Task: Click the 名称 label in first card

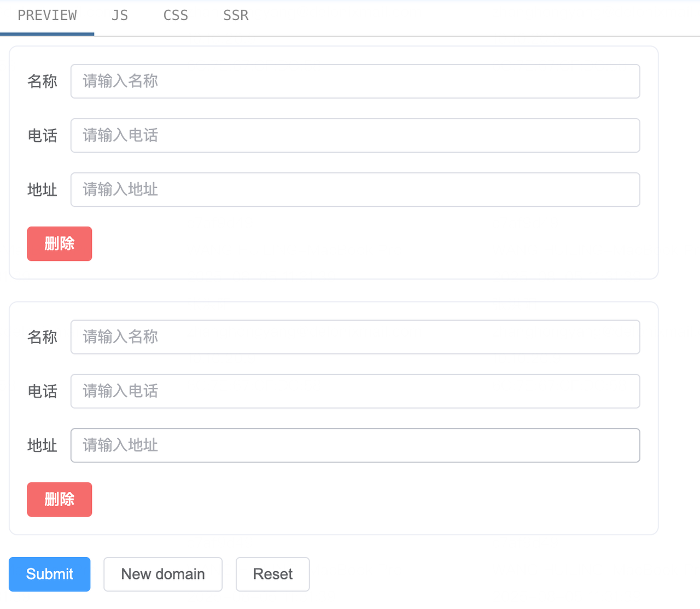Action: tap(42, 82)
